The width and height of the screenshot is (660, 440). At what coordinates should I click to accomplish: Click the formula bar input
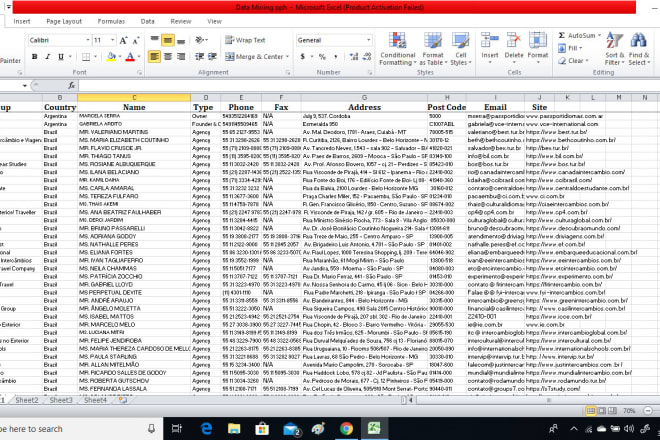coord(369,85)
